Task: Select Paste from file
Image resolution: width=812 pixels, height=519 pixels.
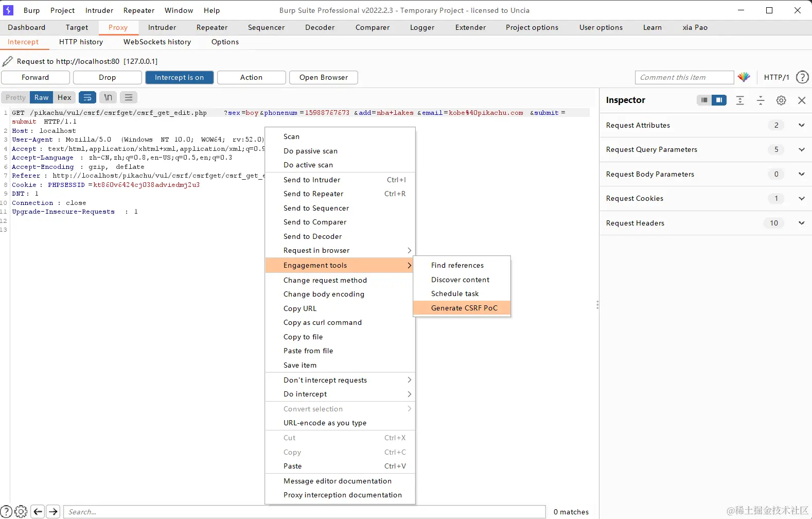Action: pos(340,351)
